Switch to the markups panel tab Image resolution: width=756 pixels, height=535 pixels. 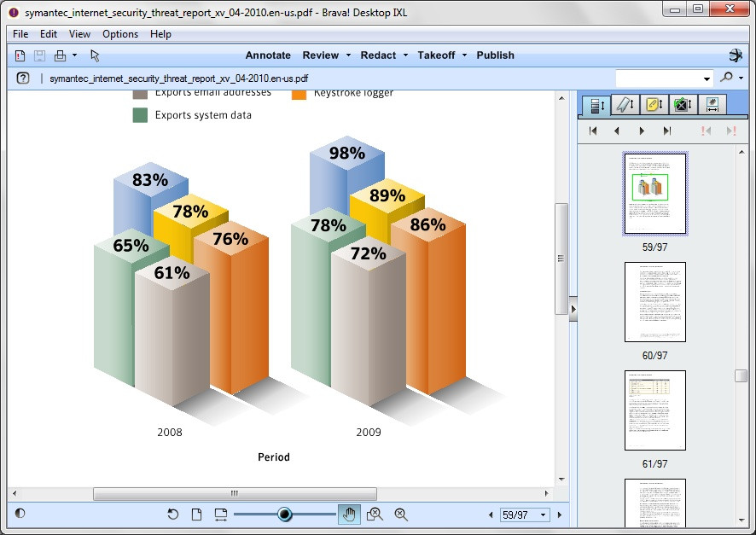pyautogui.click(x=625, y=105)
